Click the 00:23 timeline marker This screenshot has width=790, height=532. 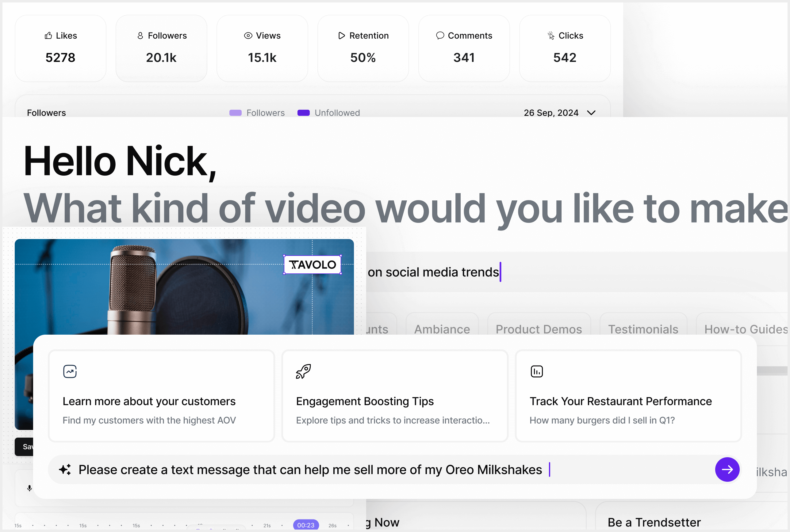pyautogui.click(x=305, y=525)
